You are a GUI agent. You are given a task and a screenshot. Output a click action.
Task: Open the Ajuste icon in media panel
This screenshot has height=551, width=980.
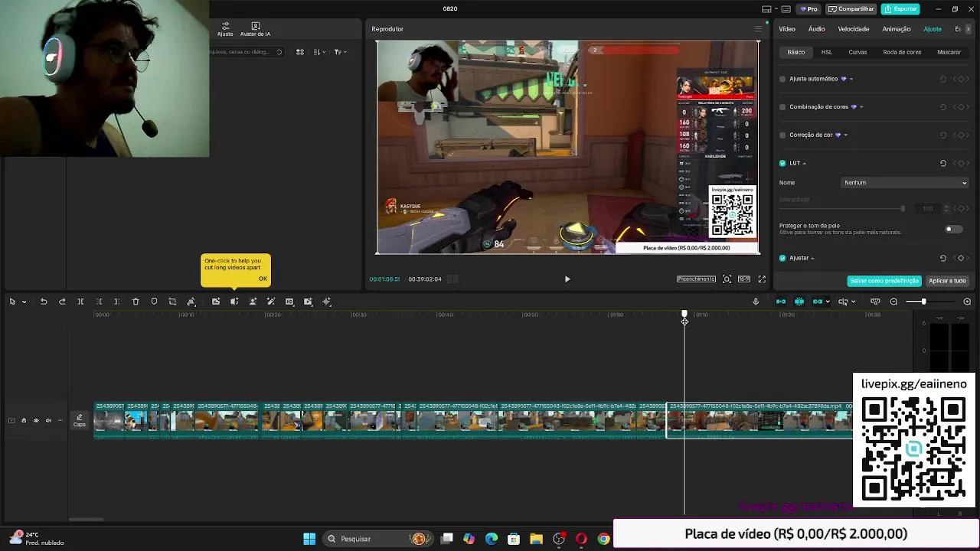[225, 29]
